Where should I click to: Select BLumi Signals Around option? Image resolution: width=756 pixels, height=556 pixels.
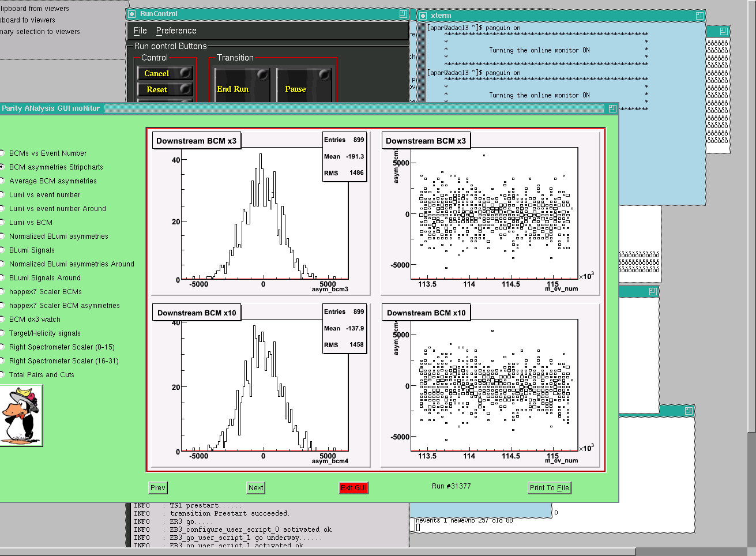pyautogui.click(x=40, y=278)
